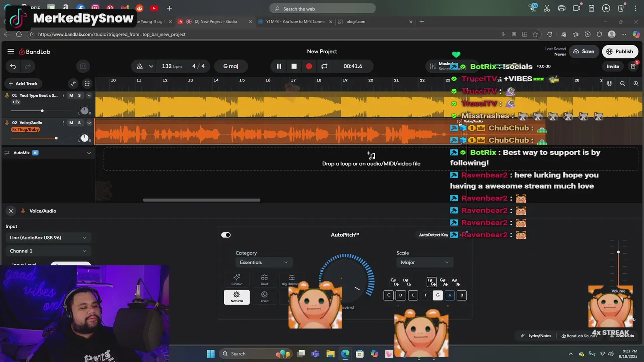Screen dimensions: 644x362
Task: Adjust the Voice/Audio pan knob
Action: (x=85, y=138)
